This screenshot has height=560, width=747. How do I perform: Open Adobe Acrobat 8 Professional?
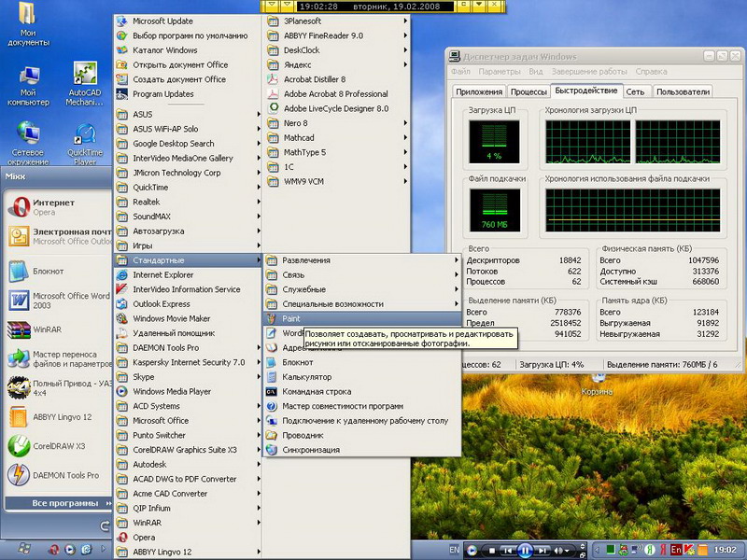(x=336, y=94)
